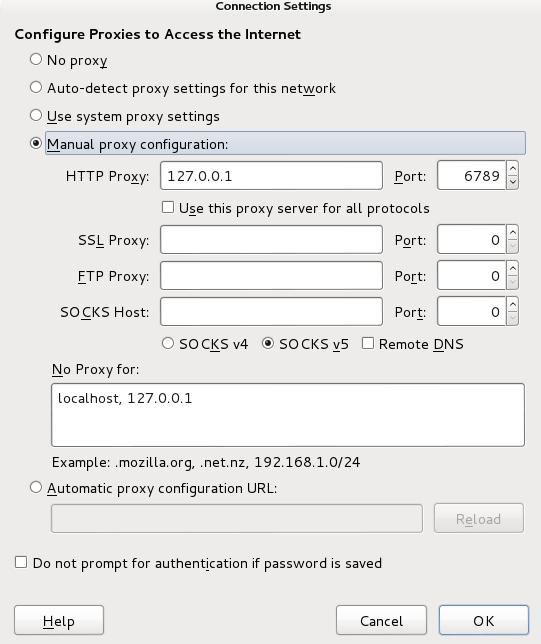Confirm settings with the OK button
Image resolution: width=541 pixels, height=644 pixels.
point(483,620)
